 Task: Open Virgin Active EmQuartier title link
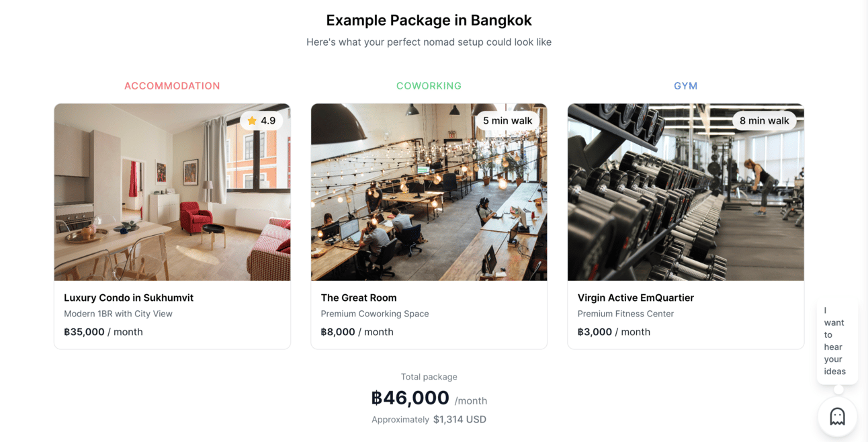coord(636,298)
